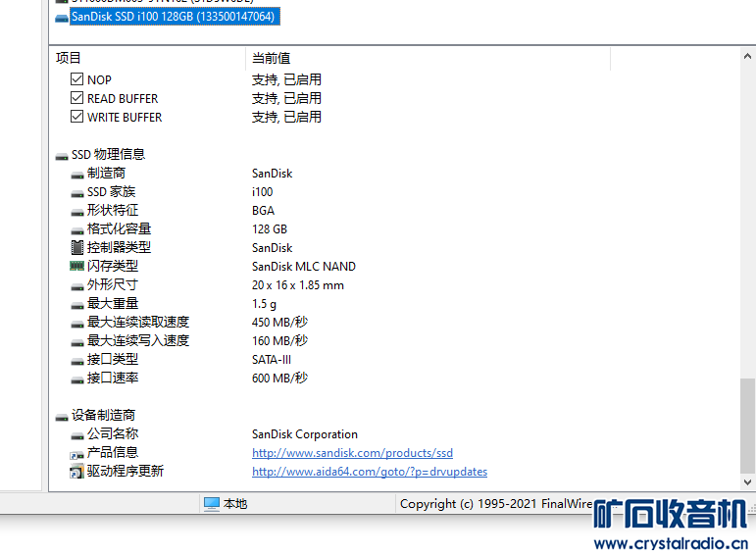
Task: Click the 产品信息 shortcut icon
Action: point(77,454)
